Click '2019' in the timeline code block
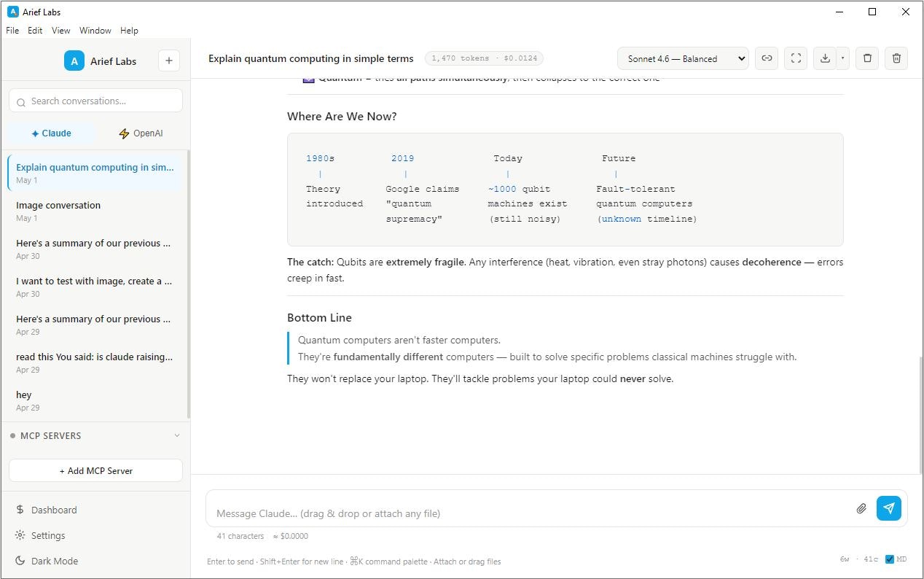 [x=402, y=158]
